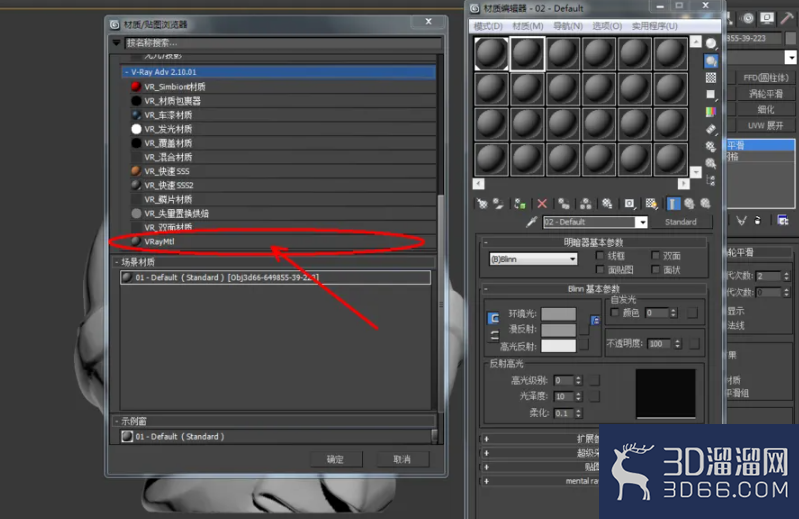Open 实用程序(U) menu
The image size is (799, 519).
tap(655, 26)
